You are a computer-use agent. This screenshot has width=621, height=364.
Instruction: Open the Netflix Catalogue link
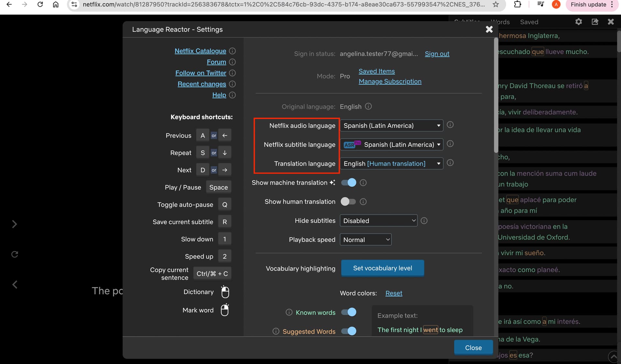coord(200,51)
